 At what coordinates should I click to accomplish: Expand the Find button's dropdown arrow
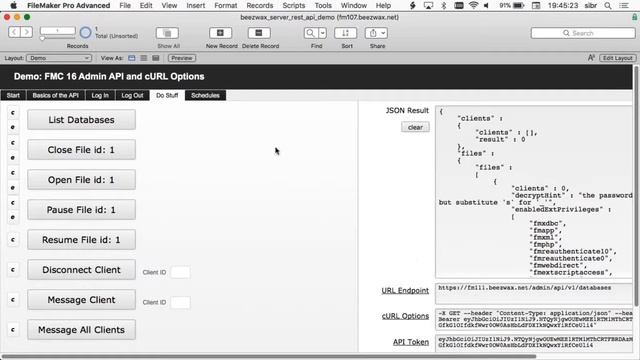click(x=322, y=33)
